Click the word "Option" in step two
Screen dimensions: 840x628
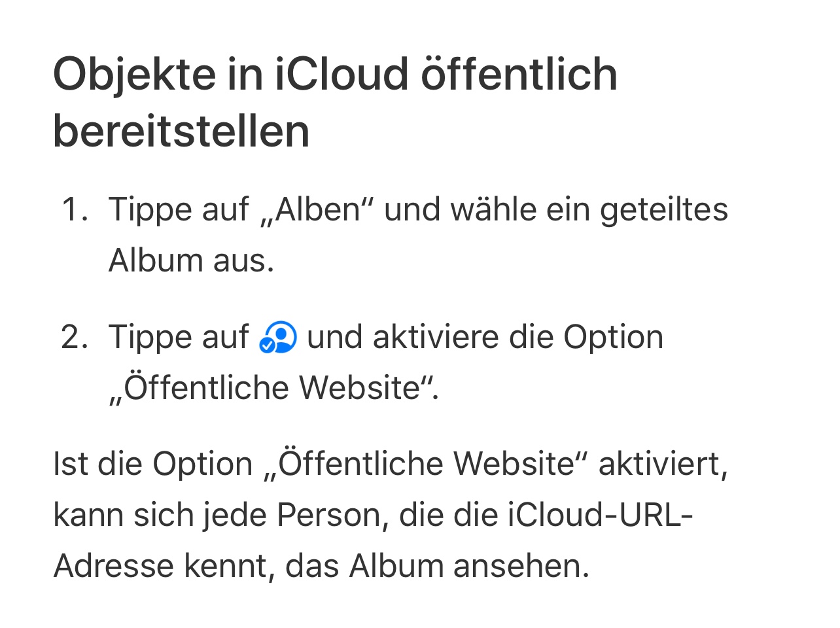(614, 338)
